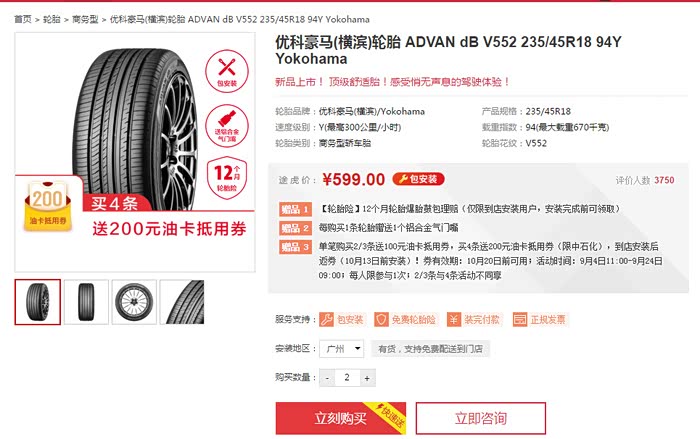
Task: Click the 12个月 轮胎险 shield badge
Action: click(227, 177)
